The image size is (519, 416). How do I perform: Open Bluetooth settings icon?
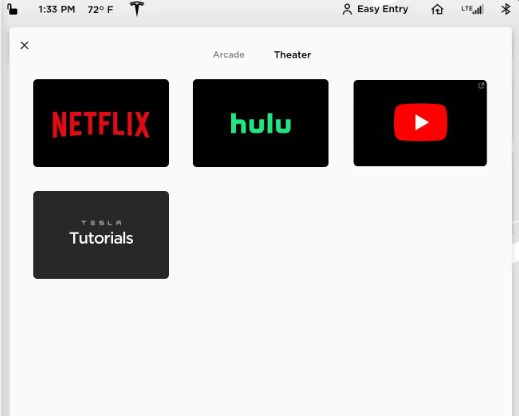pyautogui.click(x=506, y=9)
